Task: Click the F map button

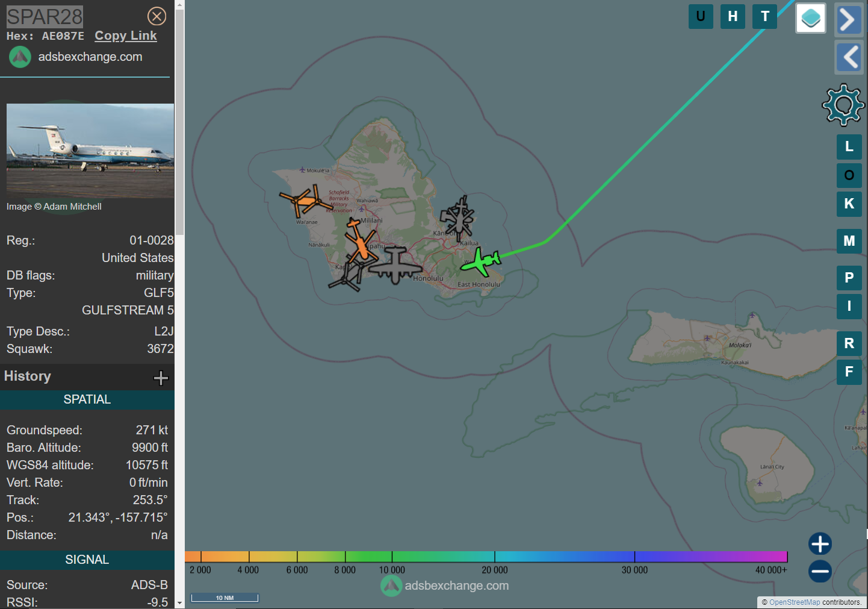Action: 849,372
